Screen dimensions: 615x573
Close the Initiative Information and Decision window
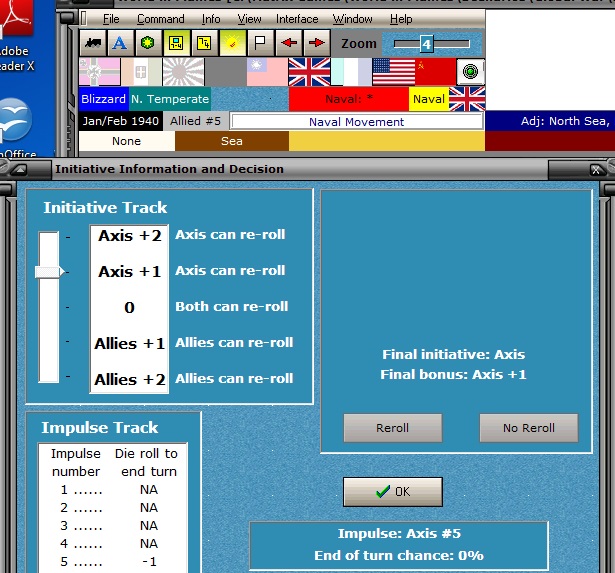596,170
